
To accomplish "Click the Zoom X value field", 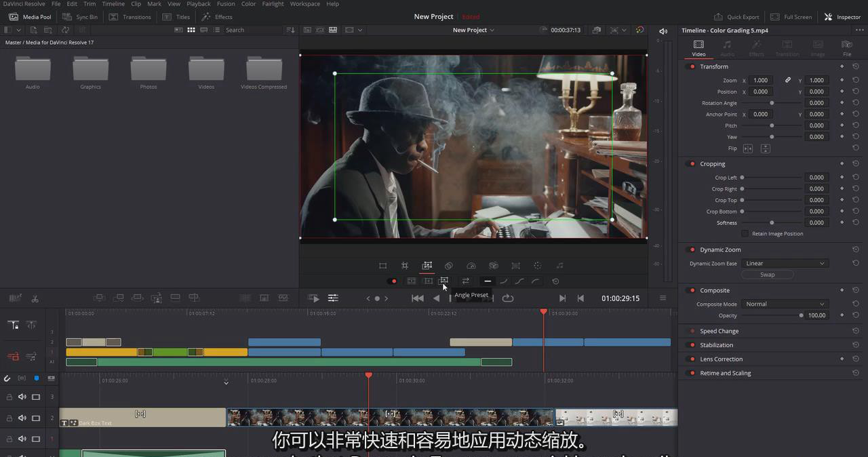I will [x=761, y=80].
